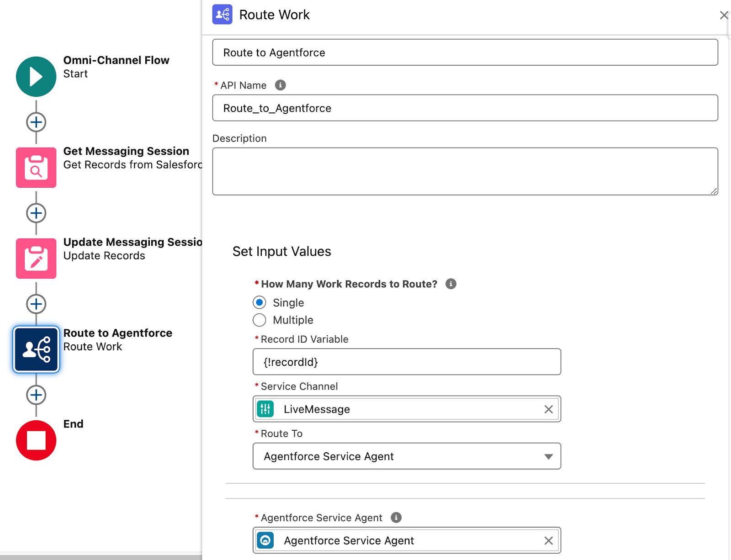
Task: Select the Single radio option
Action: click(x=260, y=302)
